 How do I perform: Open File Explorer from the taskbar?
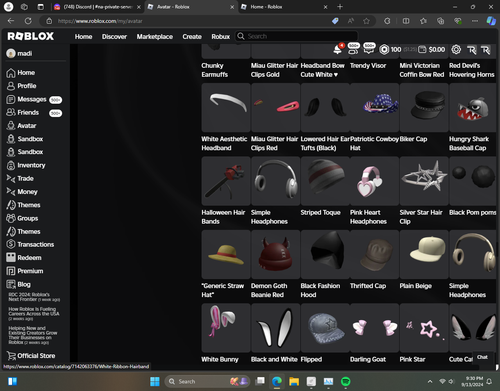pyautogui.click(x=294, y=381)
